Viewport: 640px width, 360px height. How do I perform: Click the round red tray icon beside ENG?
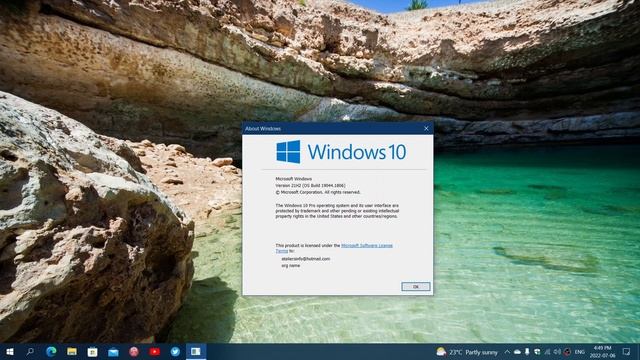pyautogui.click(x=567, y=352)
